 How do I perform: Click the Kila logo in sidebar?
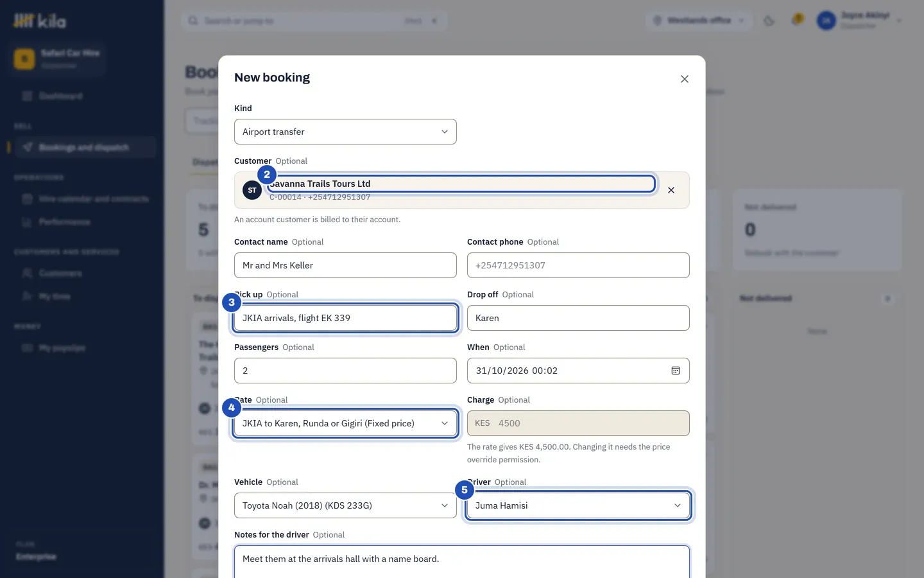click(x=40, y=21)
